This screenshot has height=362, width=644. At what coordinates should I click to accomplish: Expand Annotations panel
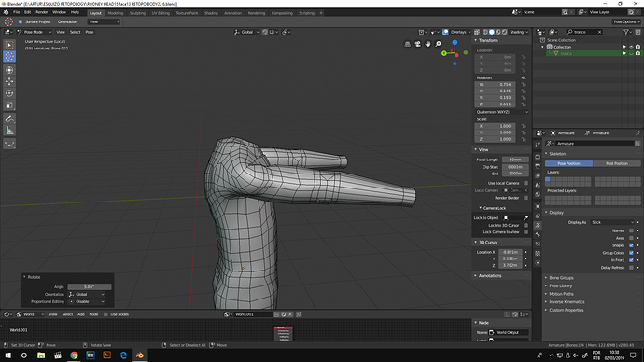490,276
